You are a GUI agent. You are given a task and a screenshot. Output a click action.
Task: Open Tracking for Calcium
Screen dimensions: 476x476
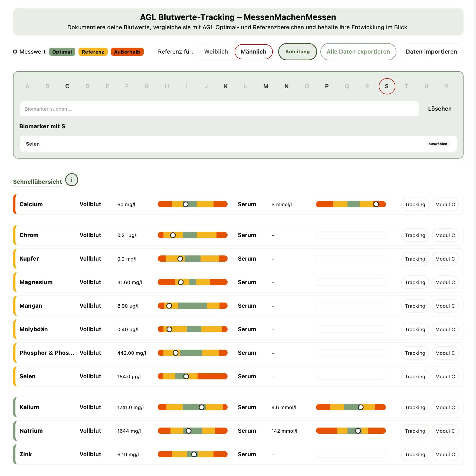click(415, 204)
